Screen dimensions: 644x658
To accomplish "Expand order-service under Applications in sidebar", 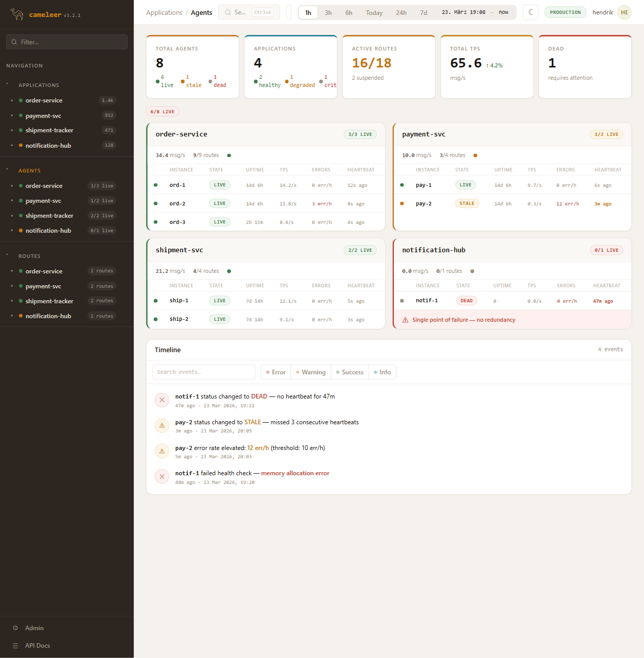I will tap(12, 100).
